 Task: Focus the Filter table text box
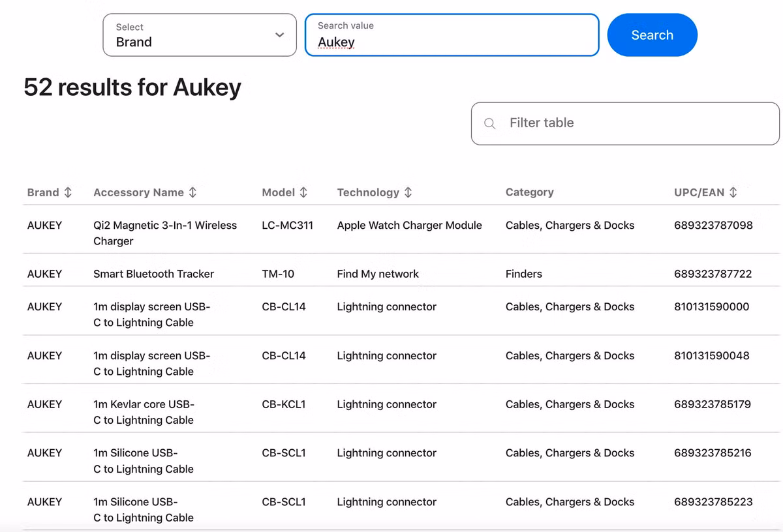click(x=633, y=123)
